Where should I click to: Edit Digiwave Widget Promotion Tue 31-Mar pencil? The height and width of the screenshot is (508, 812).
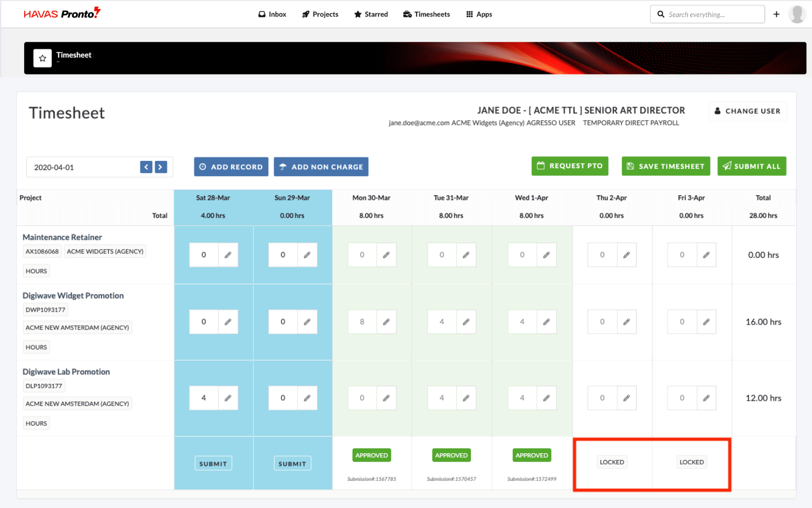(466, 322)
